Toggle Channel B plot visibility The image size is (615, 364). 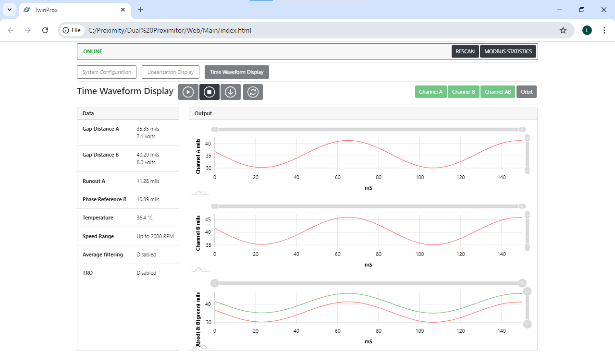click(464, 92)
